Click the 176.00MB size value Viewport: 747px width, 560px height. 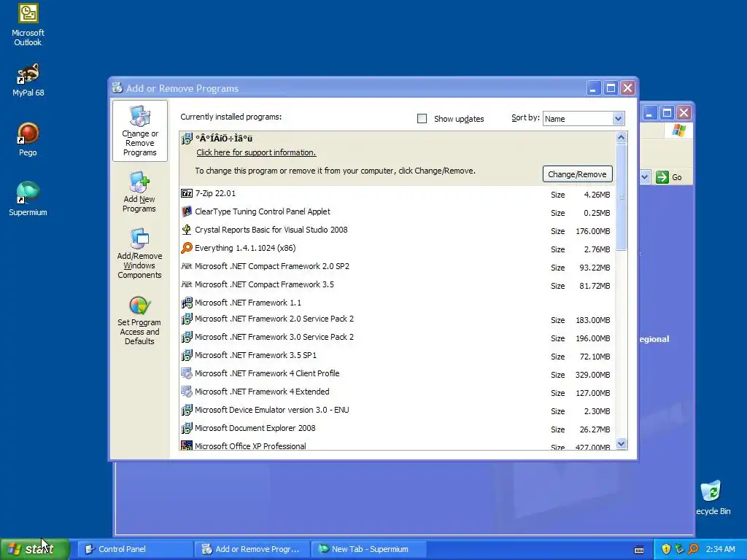coord(592,231)
